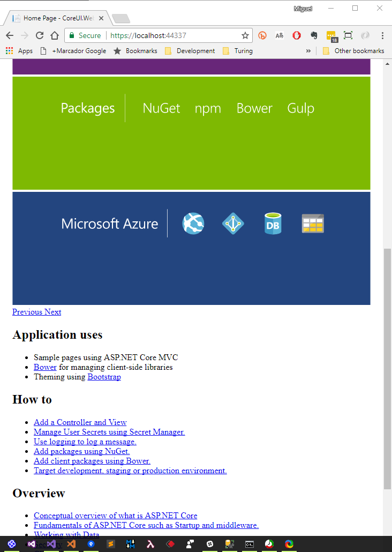Open the Bitly extension
The height and width of the screenshot is (552, 392).
pos(262,35)
